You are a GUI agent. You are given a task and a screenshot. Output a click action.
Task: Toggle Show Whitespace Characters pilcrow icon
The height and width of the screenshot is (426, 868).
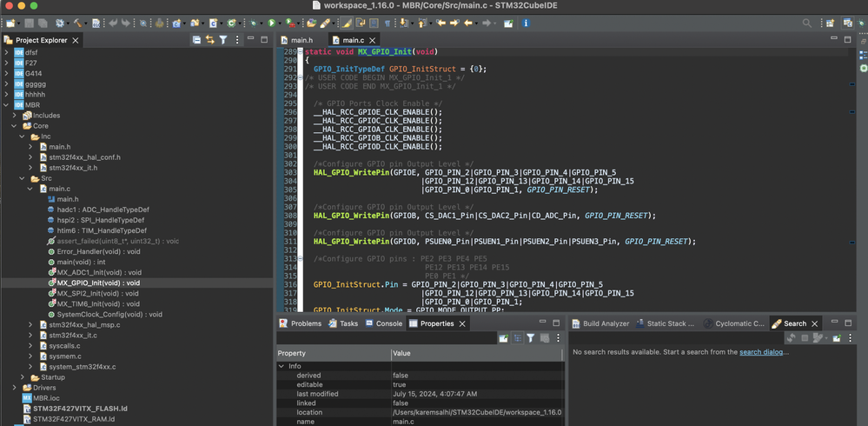pyautogui.click(x=388, y=23)
